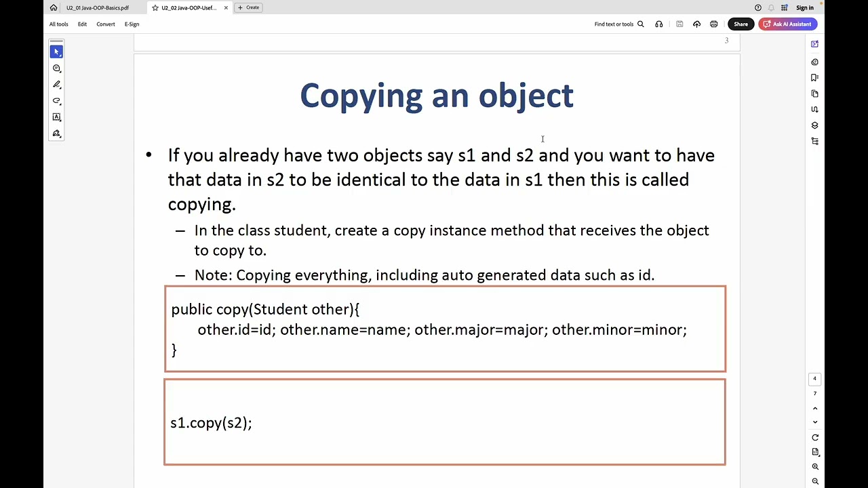Open the page display fit options
The image size is (868, 488).
pos(815,452)
